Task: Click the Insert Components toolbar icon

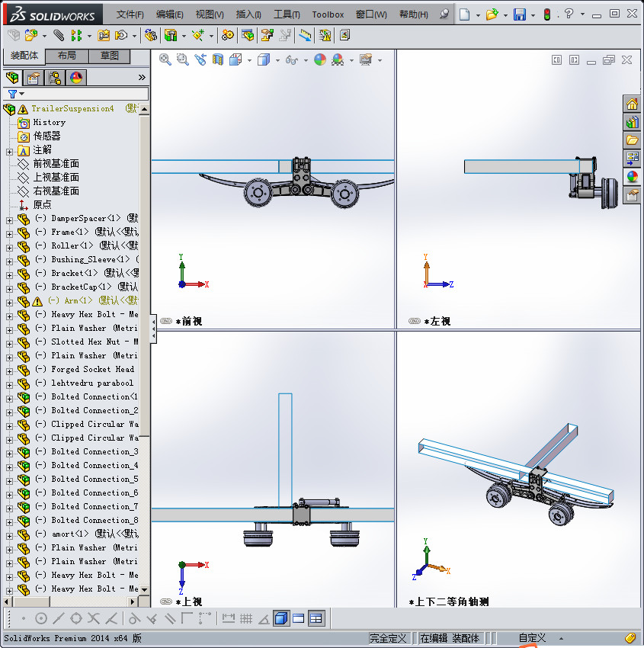Action: [x=30, y=36]
